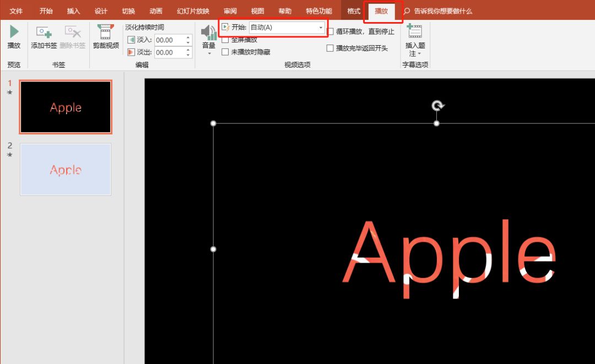
Task: Expand the Insert Captions dropdown arrow
Action: (x=419, y=54)
